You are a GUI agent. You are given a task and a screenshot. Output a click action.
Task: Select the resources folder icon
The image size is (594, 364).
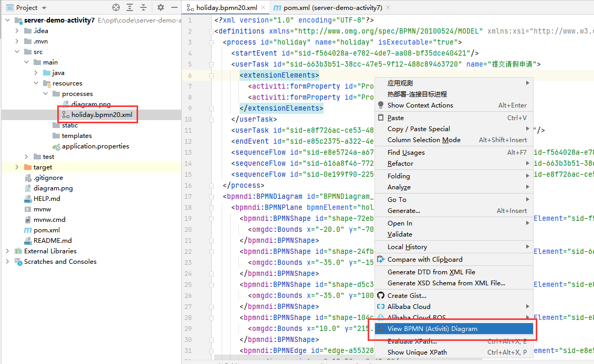pyautogui.click(x=47, y=83)
